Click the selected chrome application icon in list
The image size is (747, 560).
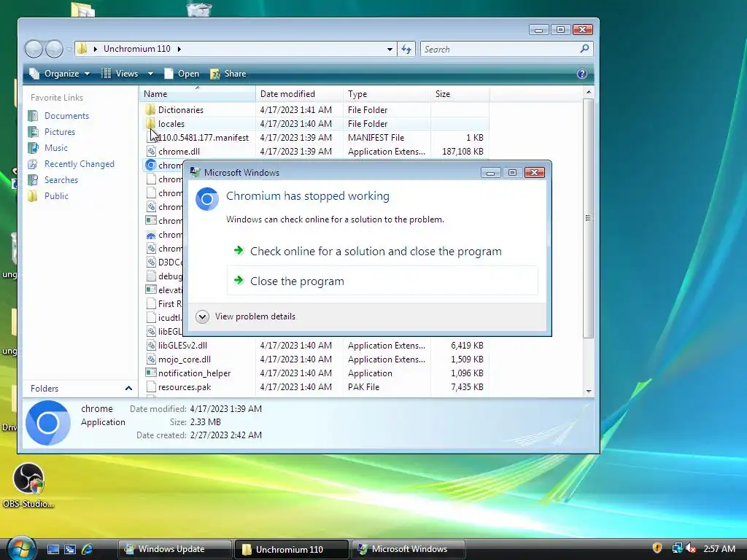151,166
